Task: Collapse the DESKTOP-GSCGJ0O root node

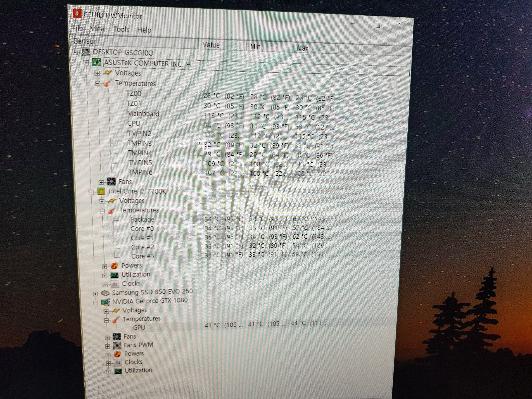Action: coord(75,52)
